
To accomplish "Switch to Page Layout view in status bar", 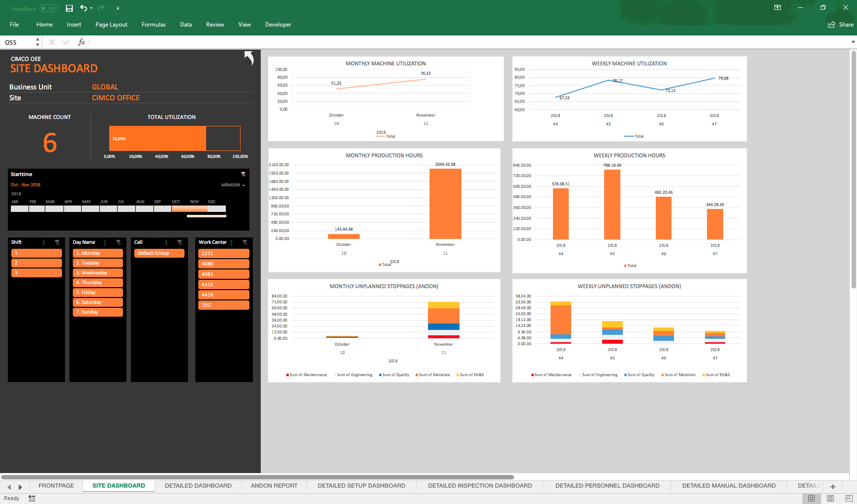I will [830, 498].
